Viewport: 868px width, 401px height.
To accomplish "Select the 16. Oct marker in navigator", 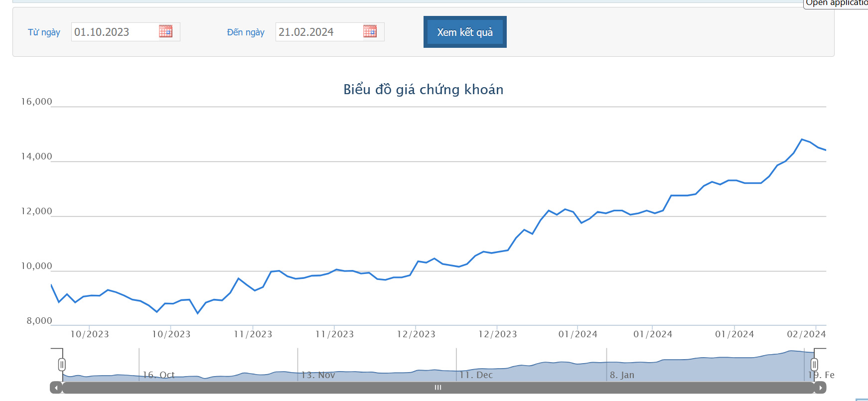I will coord(158,375).
